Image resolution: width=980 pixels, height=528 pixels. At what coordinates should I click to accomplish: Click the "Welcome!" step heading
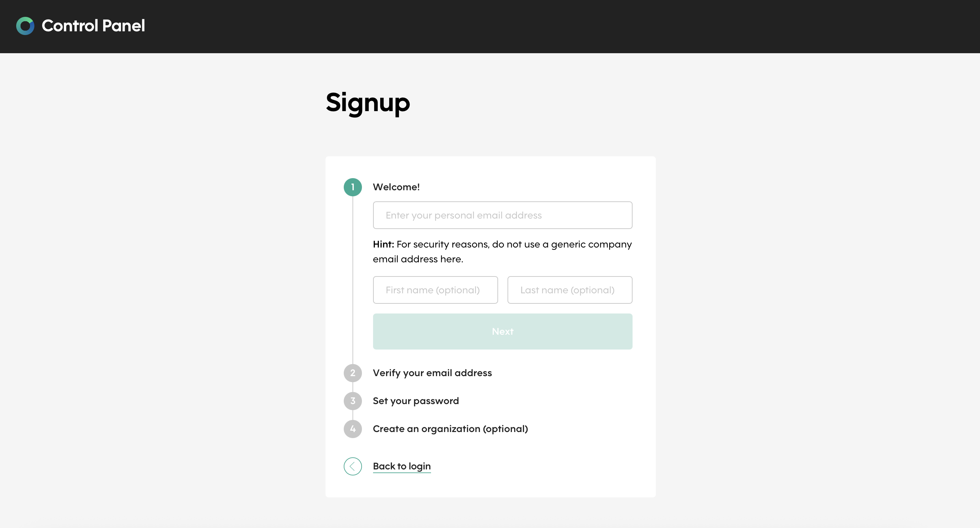pyautogui.click(x=396, y=187)
